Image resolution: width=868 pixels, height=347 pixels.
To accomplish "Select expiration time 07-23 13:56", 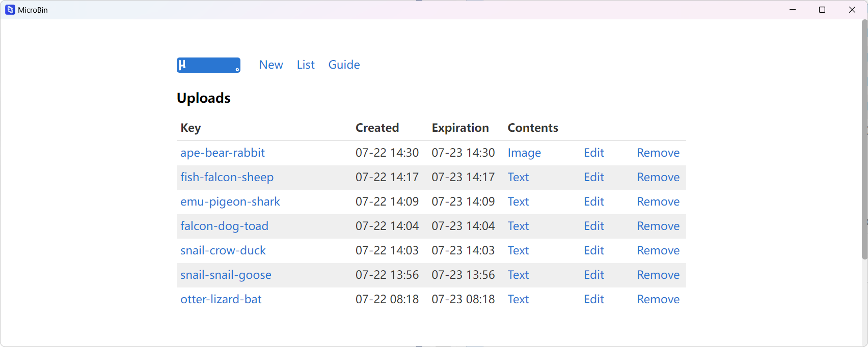I will click(463, 275).
